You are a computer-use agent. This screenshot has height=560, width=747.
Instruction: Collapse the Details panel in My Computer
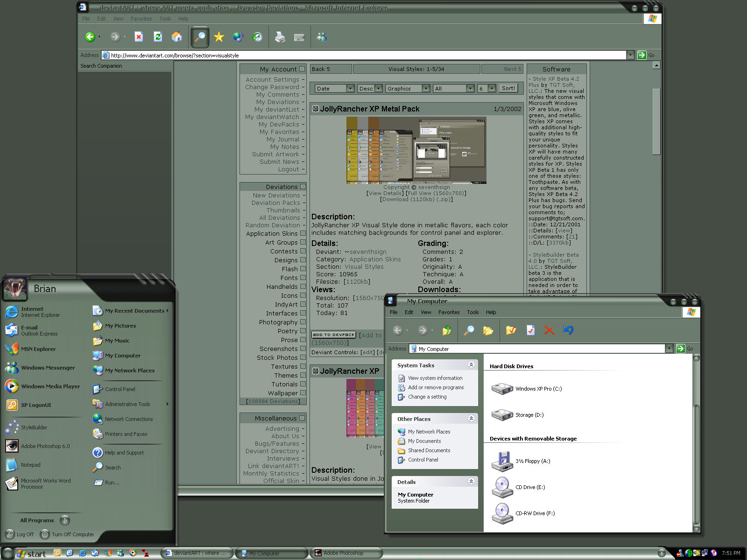[471, 482]
